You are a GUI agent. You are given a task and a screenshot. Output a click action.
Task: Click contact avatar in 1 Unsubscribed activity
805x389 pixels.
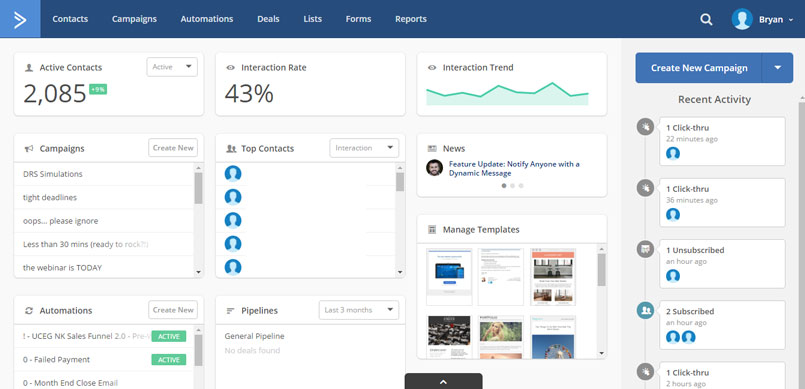coord(673,276)
